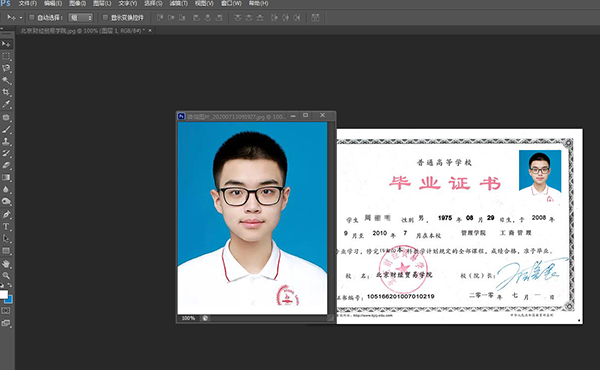600x370 pixels.
Task: Select the Eraser tool
Action: 6,165
